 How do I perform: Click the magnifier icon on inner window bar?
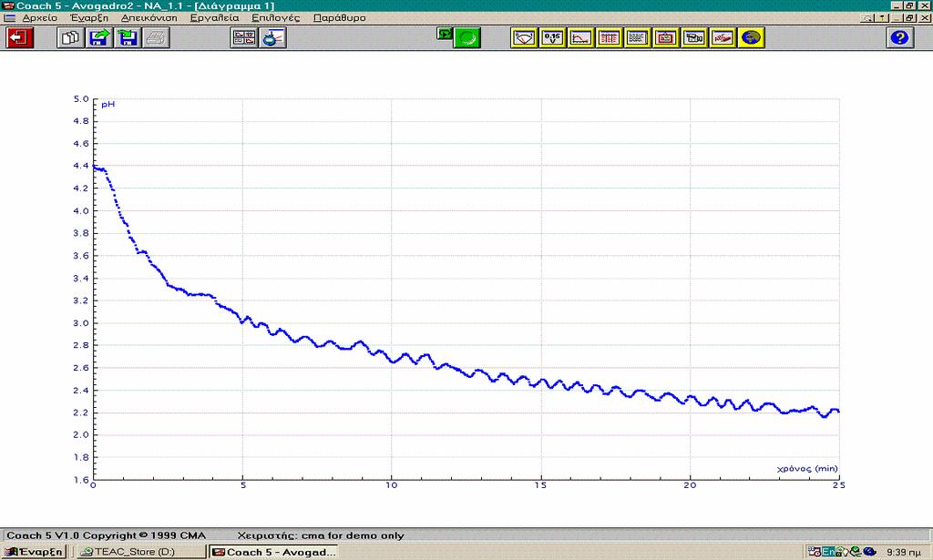868,18
